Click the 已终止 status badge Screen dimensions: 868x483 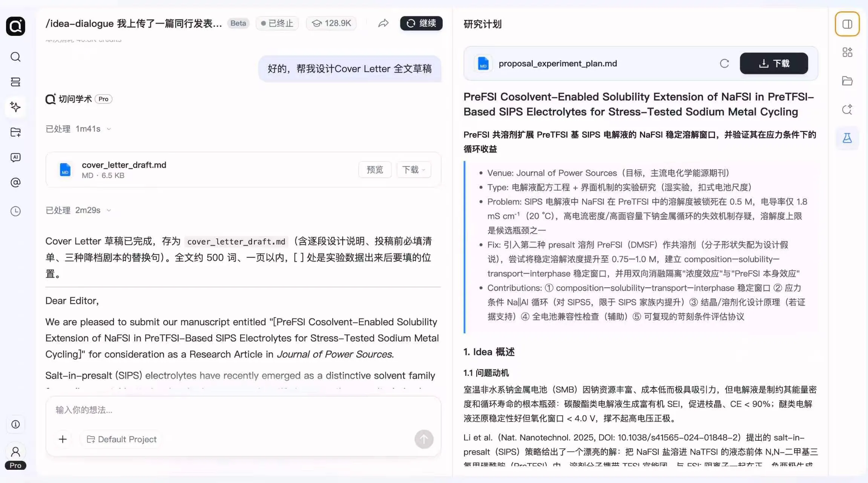[277, 23]
